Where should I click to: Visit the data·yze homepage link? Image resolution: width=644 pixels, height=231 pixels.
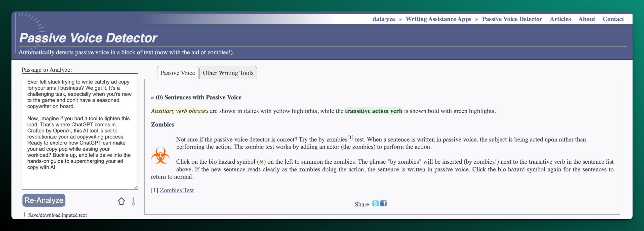click(384, 19)
